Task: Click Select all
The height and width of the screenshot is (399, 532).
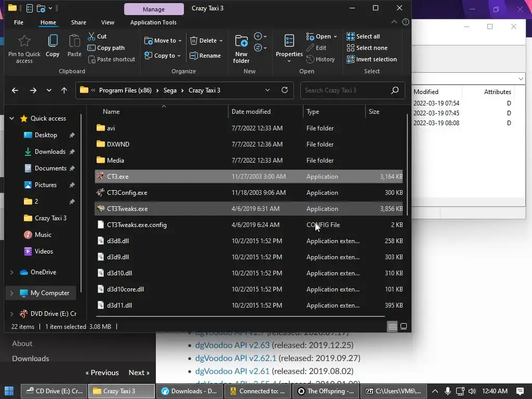Action: 363,36
